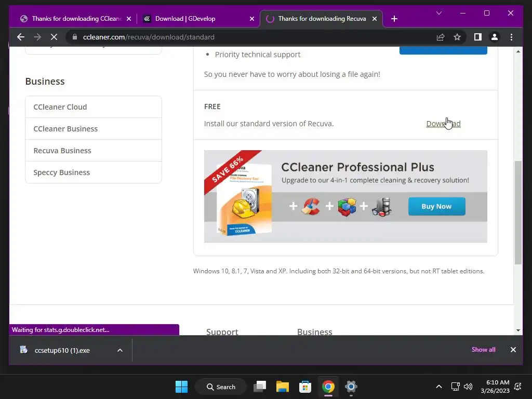Open a new tab with the plus button
This screenshot has height=399, width=532.
394,19
